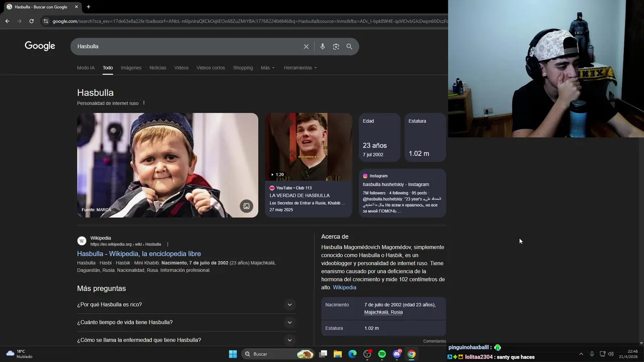Click the Comentarios link below the info panel
The height and width of the screenshot is (362, 644).
435,341
